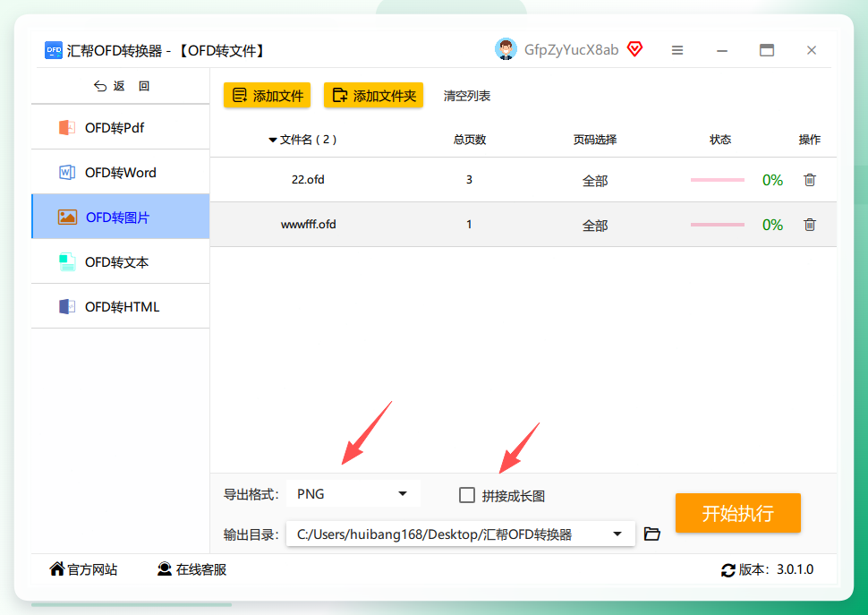Check for updates via 版本 refresh icon
The image size is (868, 615).
(728, 569)
